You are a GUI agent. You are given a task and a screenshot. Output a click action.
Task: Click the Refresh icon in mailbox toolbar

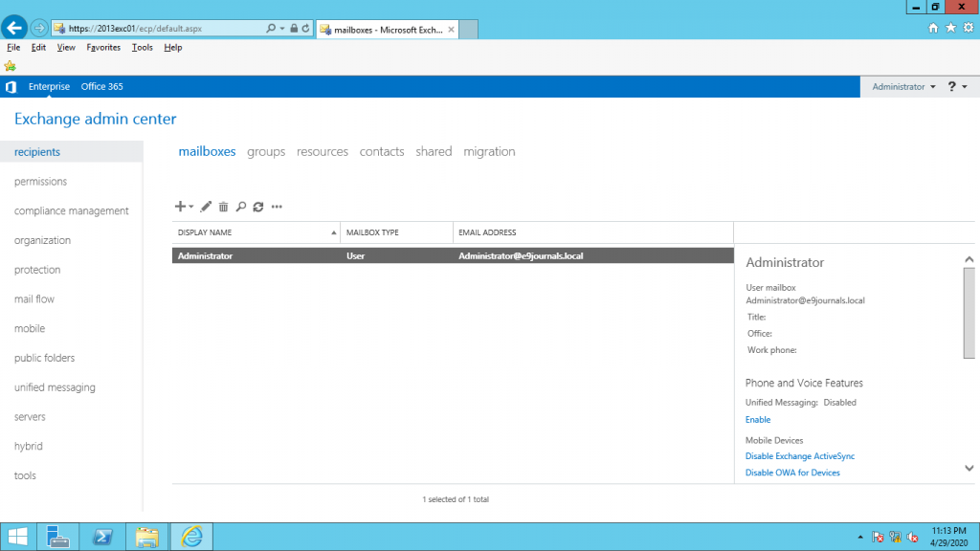[x=258, y=207]
